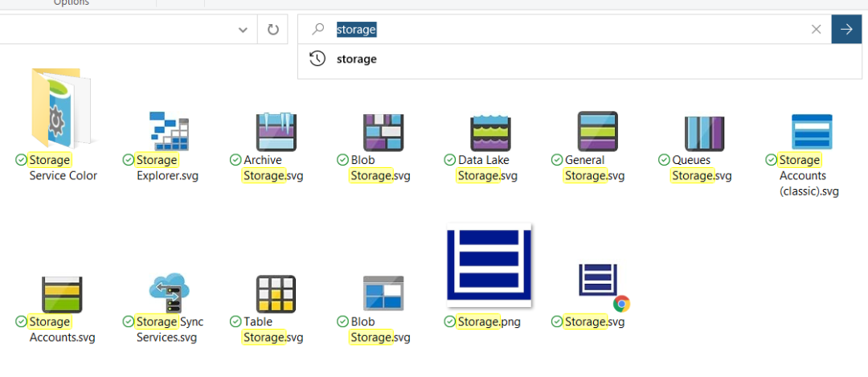Clear the search box with X
The image size is (868, 377).
pos(816,30)
